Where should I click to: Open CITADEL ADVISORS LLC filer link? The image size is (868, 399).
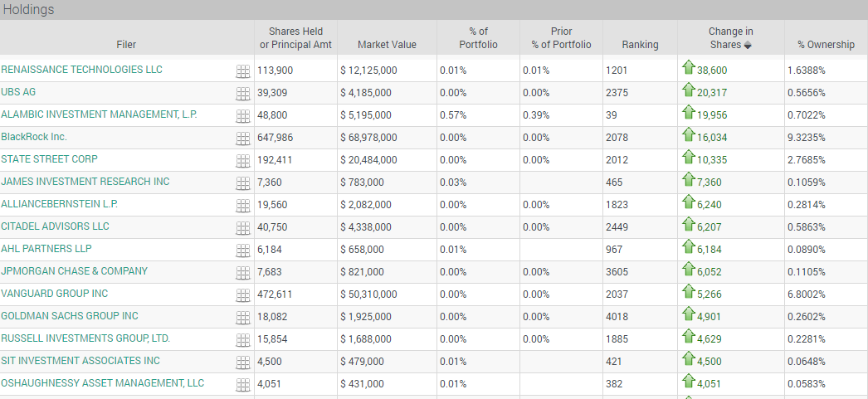tap(56, 226)
